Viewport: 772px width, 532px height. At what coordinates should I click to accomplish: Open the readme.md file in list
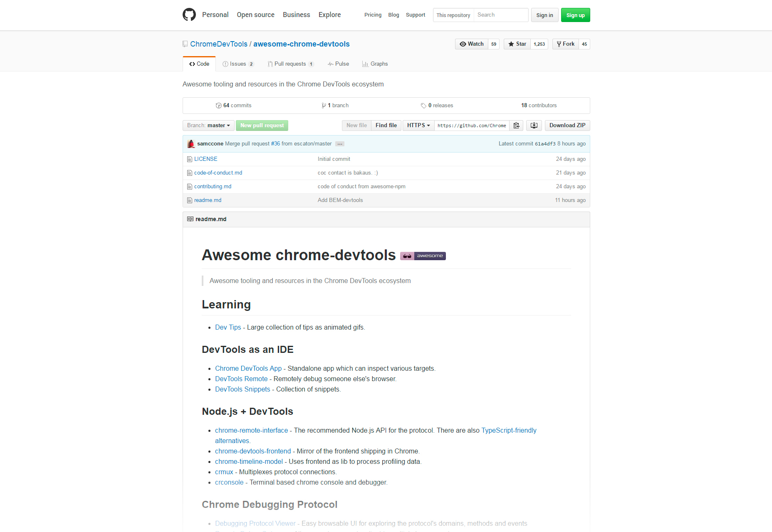(208, 200)
